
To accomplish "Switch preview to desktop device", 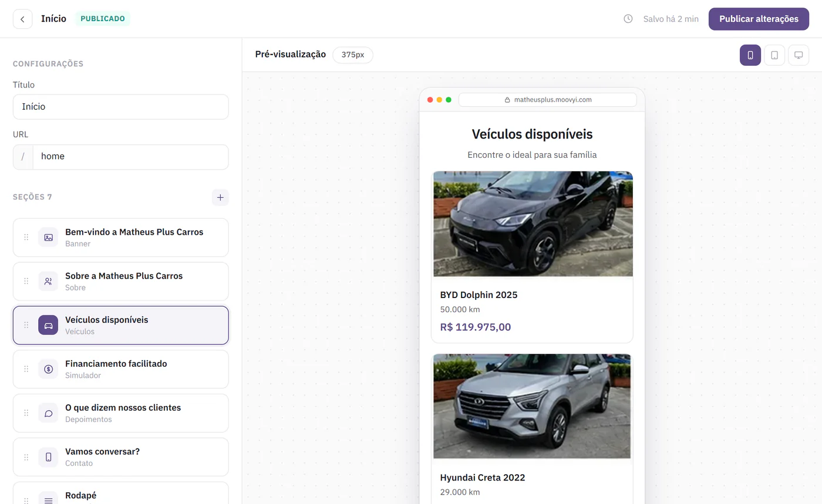I will pyautogui.click(x=799, y=55).
